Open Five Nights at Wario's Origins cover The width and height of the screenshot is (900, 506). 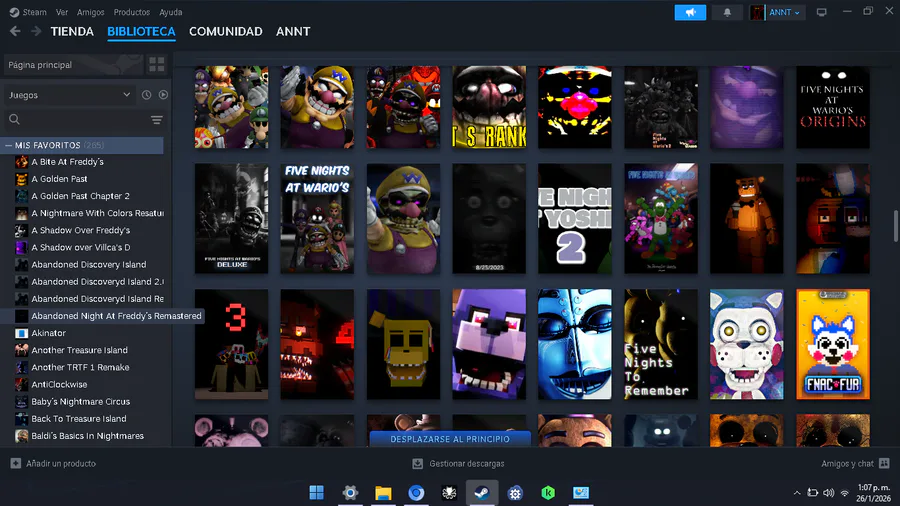click(833, 107)
